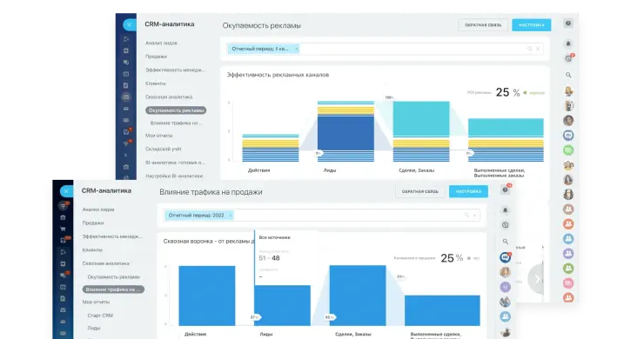Click camera icon in front window dark sidebar
Viewport: 644px width, 339px height.
63,217
